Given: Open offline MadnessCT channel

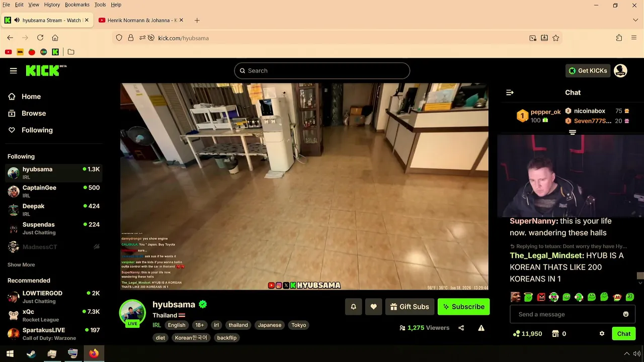Looking at the screenshot, I should coord(53,247).
